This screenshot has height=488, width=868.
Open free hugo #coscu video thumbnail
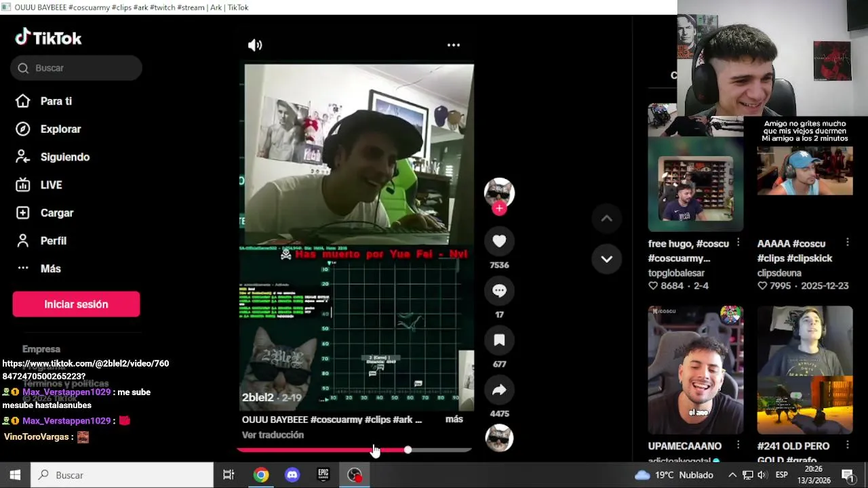(695, 167)
